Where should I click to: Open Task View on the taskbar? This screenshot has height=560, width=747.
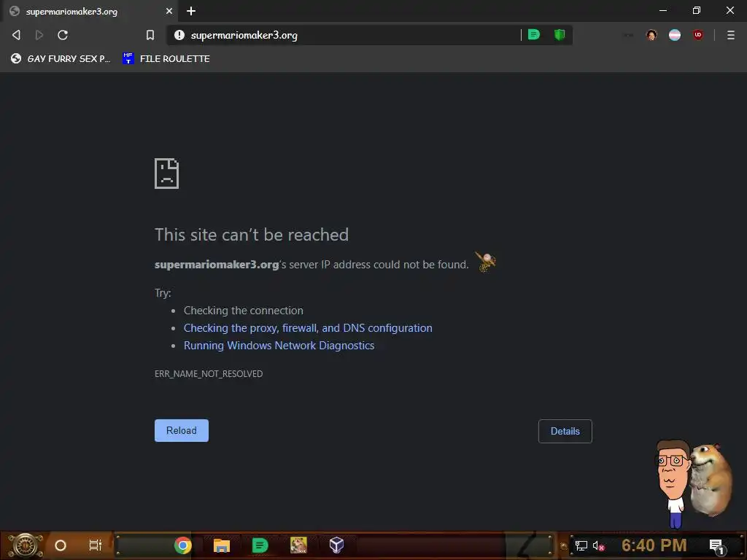coord(96,545)
